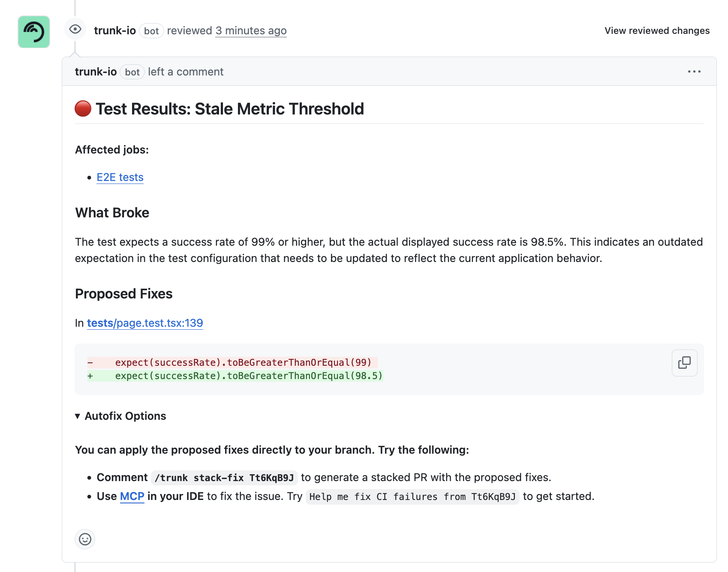Viewport: 728px width, 572px height.
Task: Click the bot badge in review header
Action: pyautogui.click(x=151, y=31)
